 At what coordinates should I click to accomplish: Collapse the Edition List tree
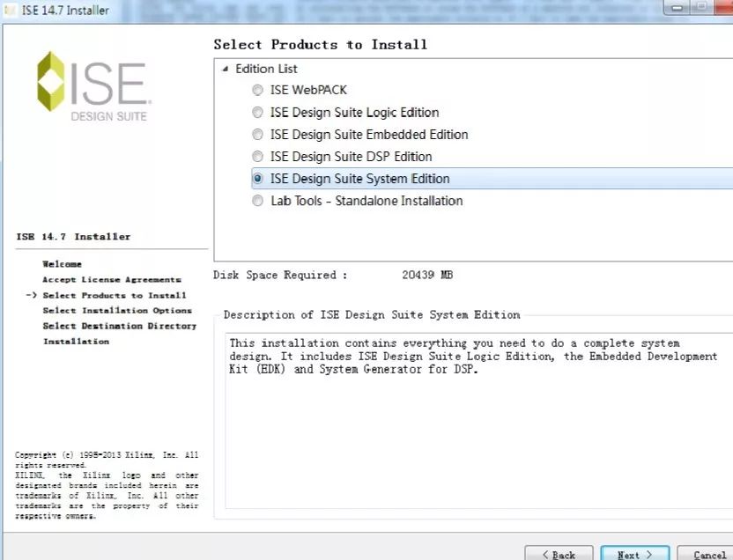226,70
